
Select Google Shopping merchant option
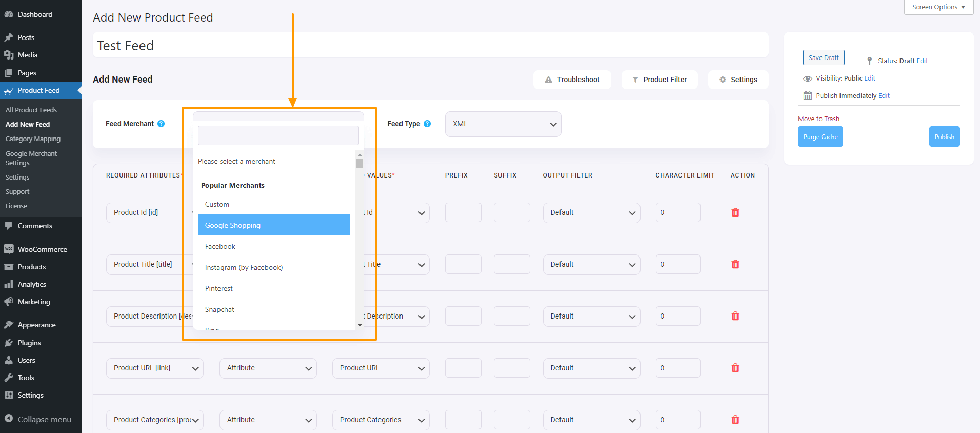(274, 225)
